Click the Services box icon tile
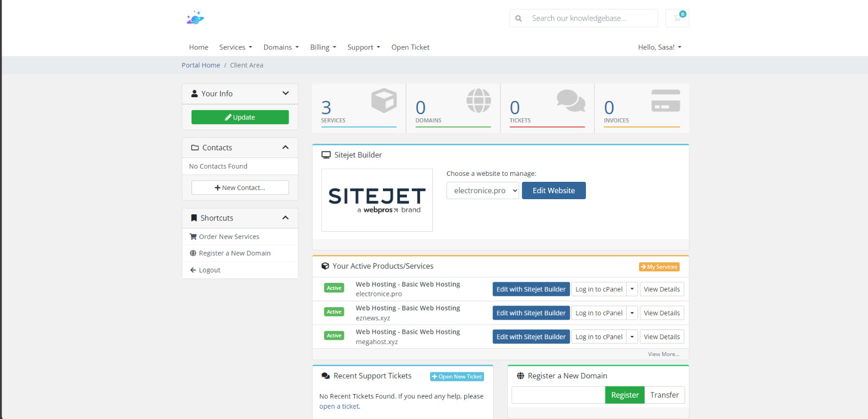This screenshot has width=868, height=419. pyautogui.click(x=384, y=100)
